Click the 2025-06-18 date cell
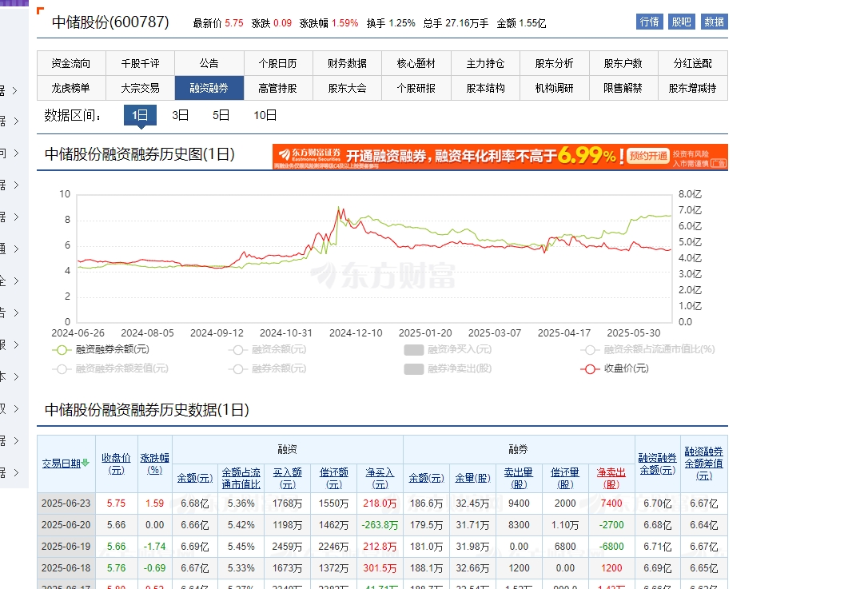 (66, 568)
